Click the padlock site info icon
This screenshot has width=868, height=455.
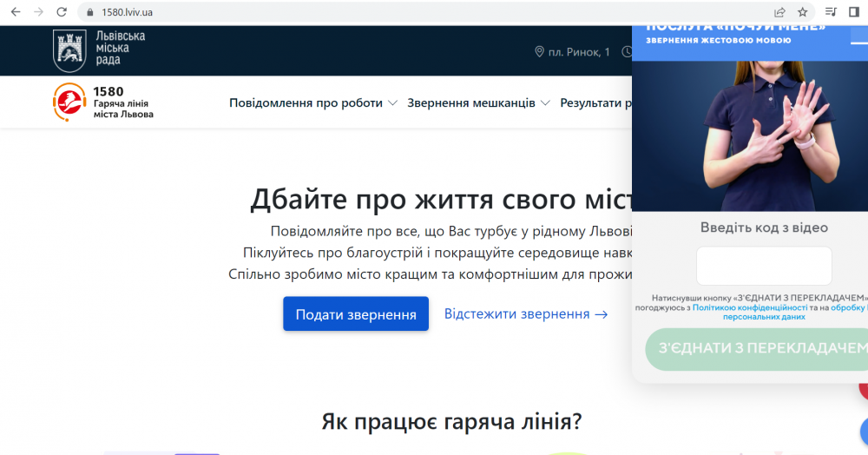pos(89,12)
